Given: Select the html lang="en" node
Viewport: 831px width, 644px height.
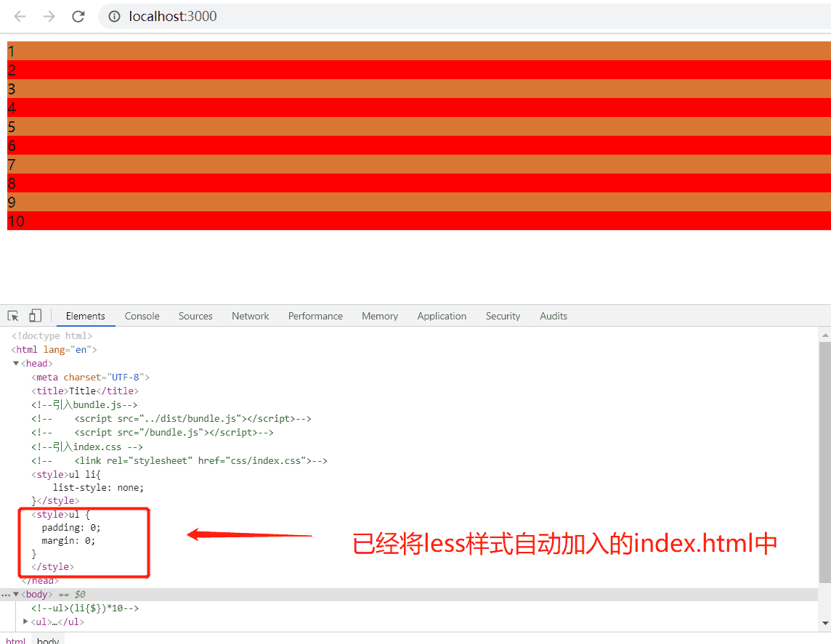Looking at the screenshot, I should [x=54, y=349].
